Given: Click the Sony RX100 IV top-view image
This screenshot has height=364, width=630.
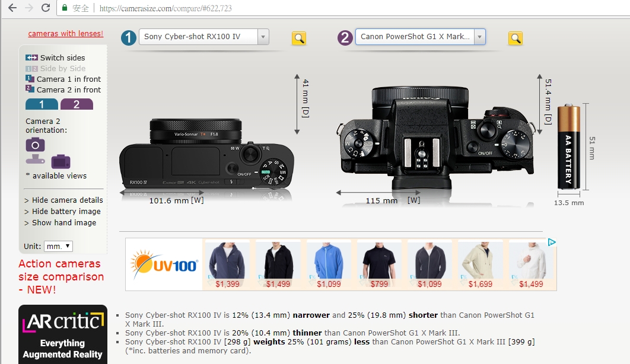Looking at the screenshot, I should tap(207, 154).
